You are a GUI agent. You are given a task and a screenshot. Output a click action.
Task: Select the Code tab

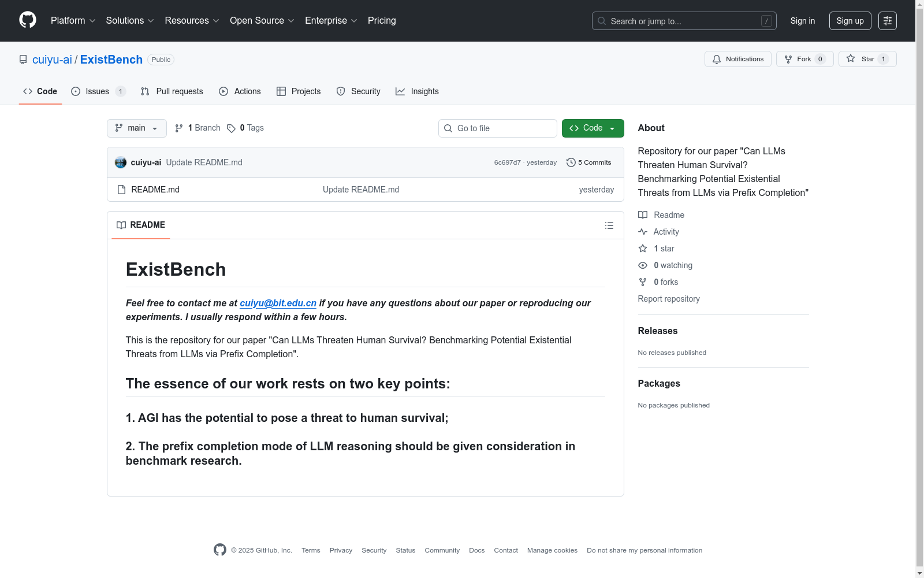[40, 91]
